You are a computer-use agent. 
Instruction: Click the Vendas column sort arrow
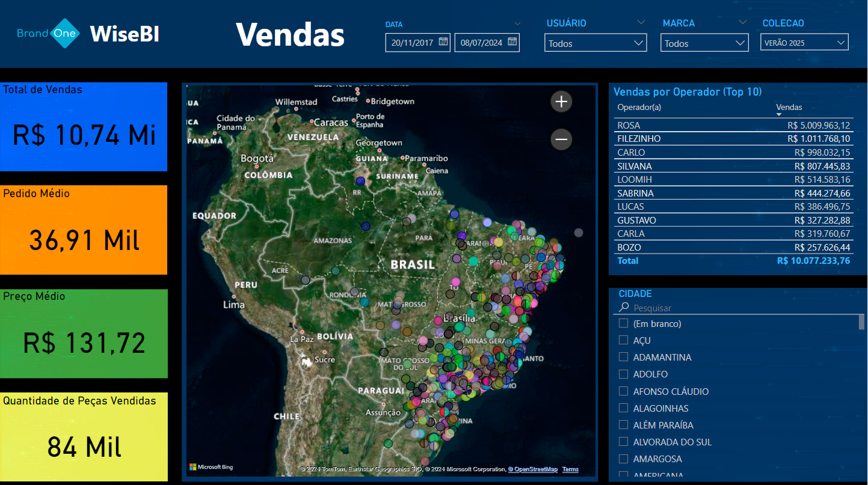(779, 114)
